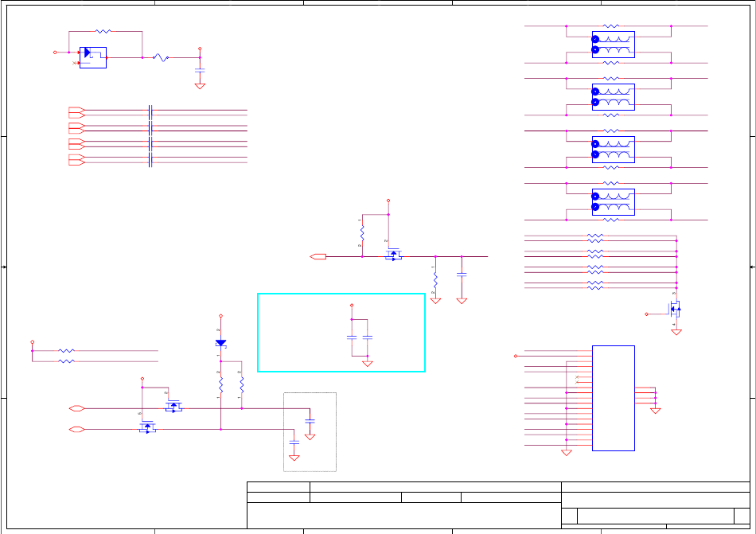This screenshot has height=534, width=756.
Task: Click the ground symbol below-left of the connector block
Action: click(x=567, y=453)
